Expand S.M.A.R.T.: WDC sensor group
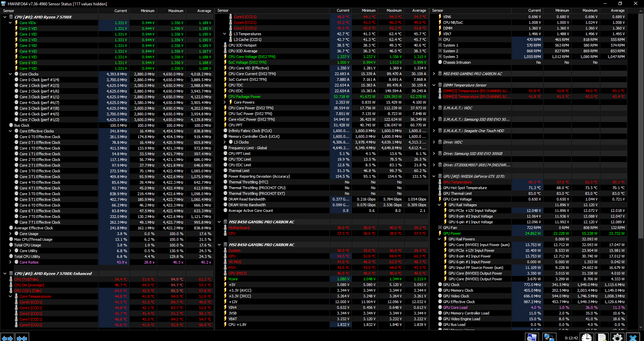This screenshot has height=341, width=644. tap(434, 108)
